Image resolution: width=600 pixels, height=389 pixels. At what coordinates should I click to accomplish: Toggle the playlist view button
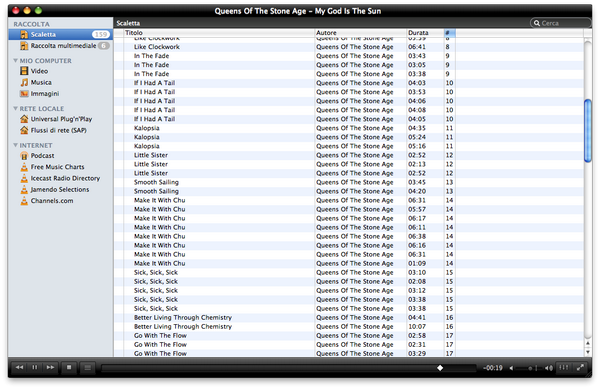(x=88, y=368)
